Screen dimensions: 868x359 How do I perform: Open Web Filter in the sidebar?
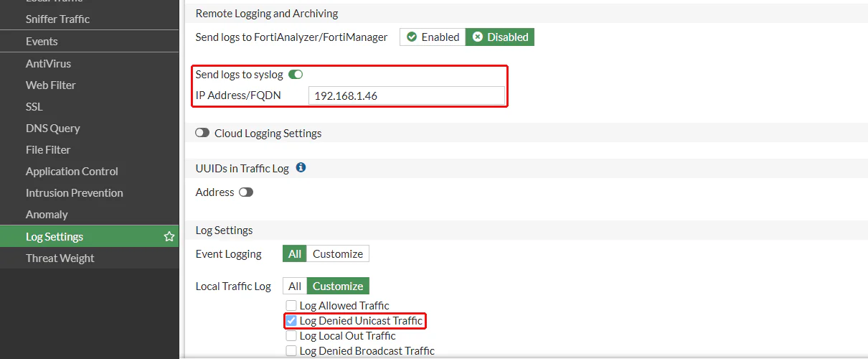pos(89,85)
